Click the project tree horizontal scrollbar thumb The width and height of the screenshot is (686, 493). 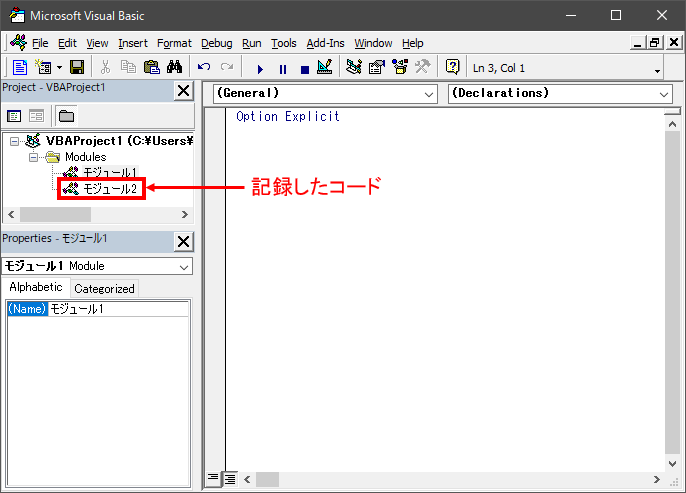click(56, 214)
